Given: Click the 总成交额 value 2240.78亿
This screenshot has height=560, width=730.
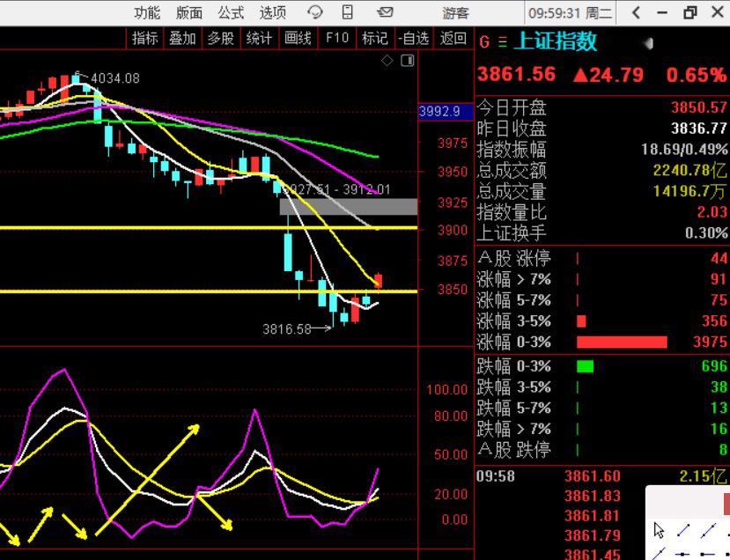Looking at the screenshot, I should (x=689, y=170).
